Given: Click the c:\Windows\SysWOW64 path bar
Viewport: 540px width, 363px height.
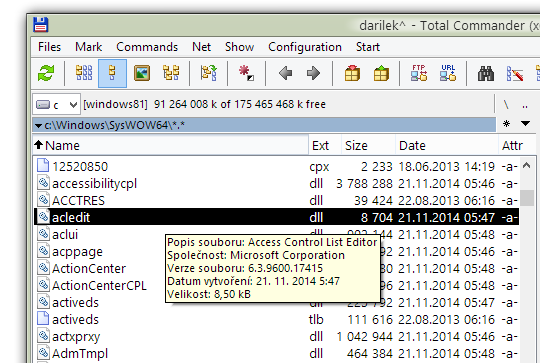Looking at the screenshot, I should click(264, 125).
